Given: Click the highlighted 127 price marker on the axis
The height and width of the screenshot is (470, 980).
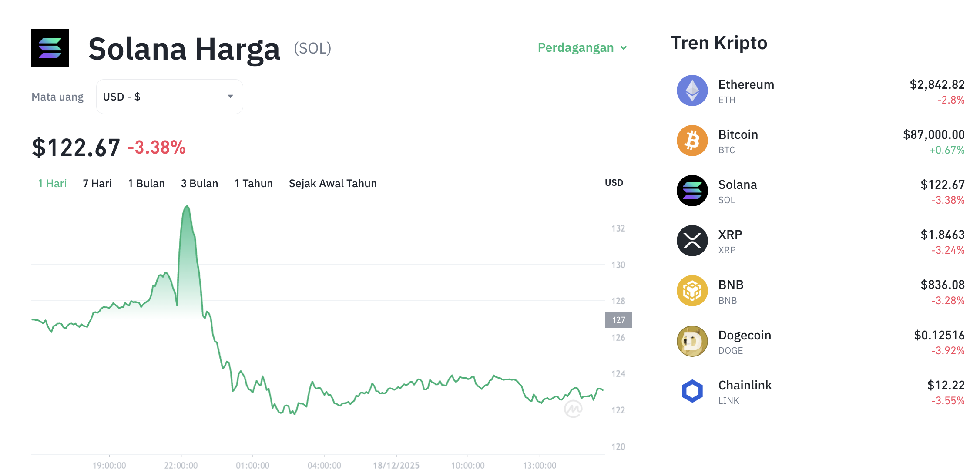Looking at the screenshot, I should pyautogui.click(x=618, y=320).
